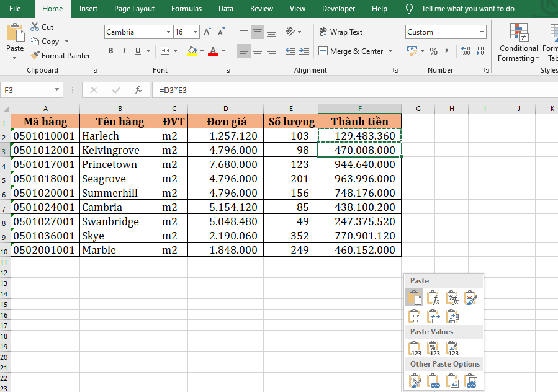Click the Percent Style button
Viewport: 558px width, 392px height.
tap(433, 51)
